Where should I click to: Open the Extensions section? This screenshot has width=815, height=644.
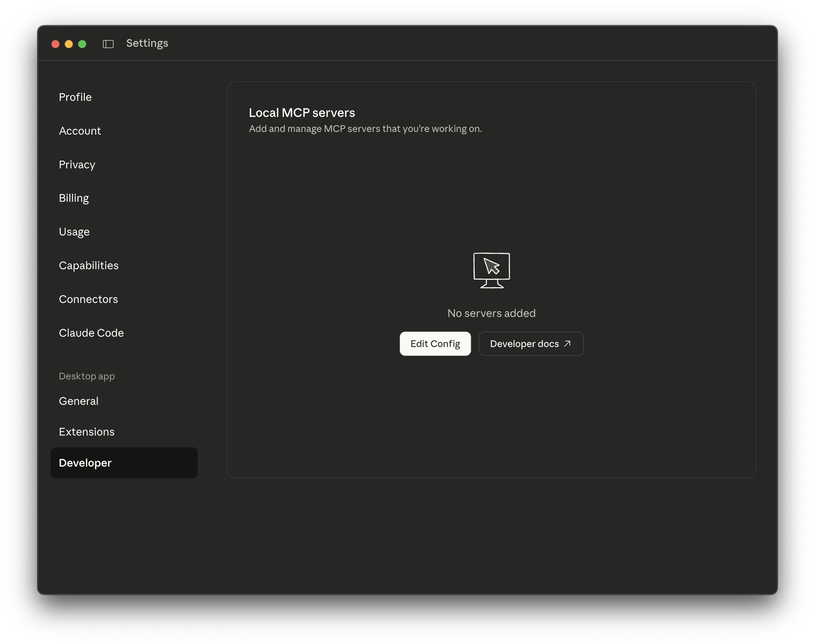click(x=87, y=431)
